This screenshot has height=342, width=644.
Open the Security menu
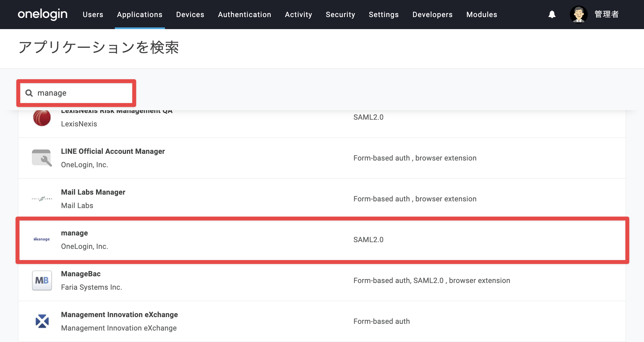[340, 15]
